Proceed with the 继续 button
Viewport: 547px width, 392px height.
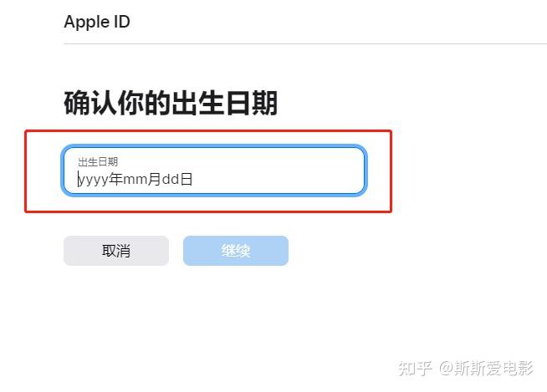[236, 251]
